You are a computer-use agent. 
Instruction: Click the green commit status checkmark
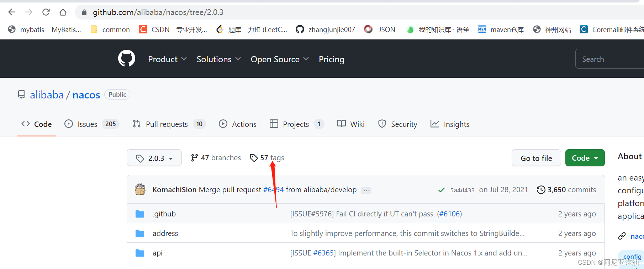[x=442, y=190]
